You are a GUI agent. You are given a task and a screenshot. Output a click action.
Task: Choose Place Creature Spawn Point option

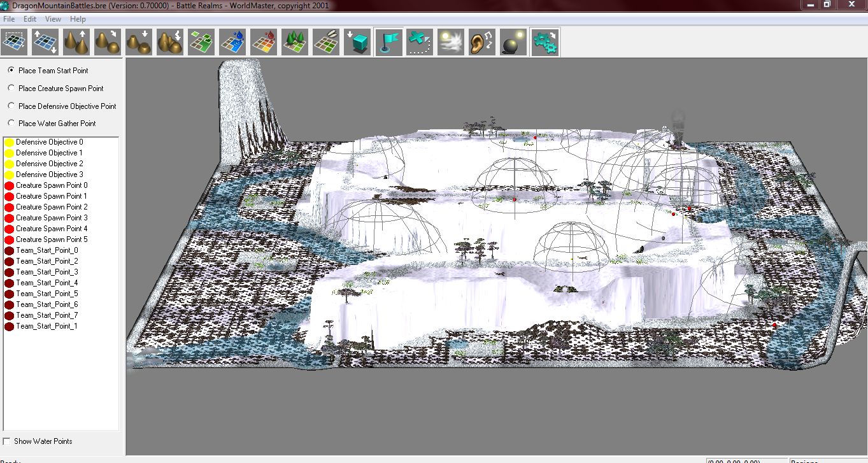pos(55,89)
